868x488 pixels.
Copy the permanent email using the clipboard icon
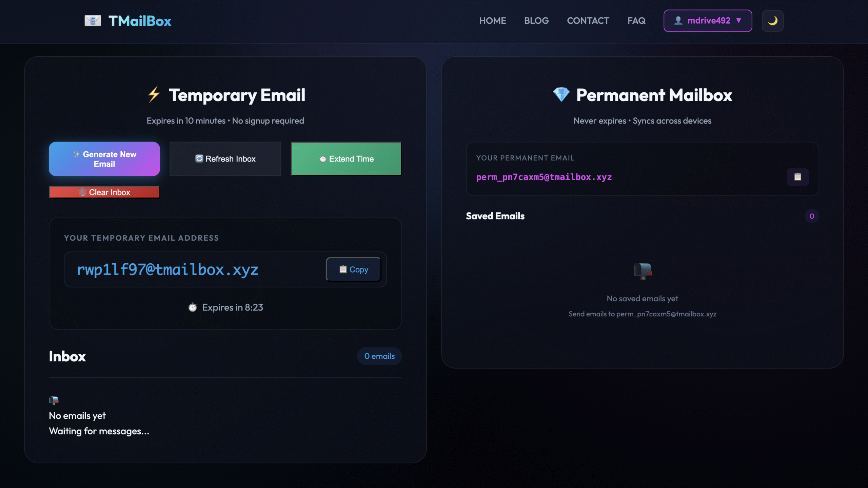pyautogui.click(x=798, y=177)
